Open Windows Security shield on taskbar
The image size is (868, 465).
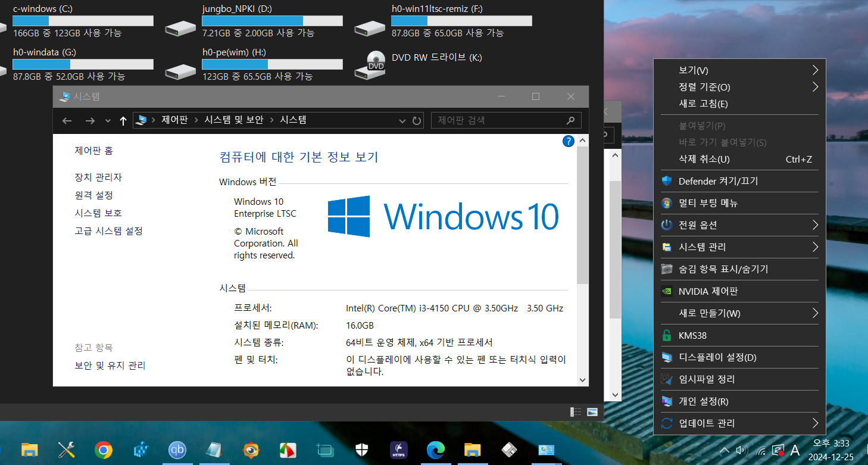point(362,450)
